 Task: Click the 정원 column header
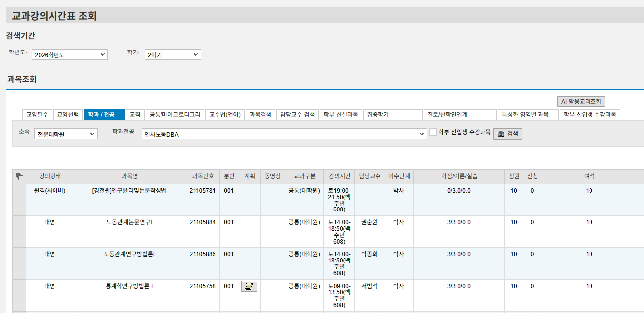pos(514,176)
